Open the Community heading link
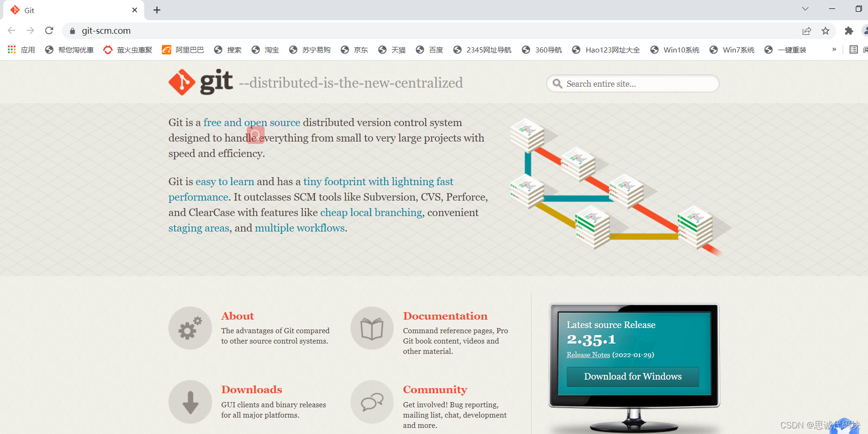868x434 pixels. tap(435, 389)
